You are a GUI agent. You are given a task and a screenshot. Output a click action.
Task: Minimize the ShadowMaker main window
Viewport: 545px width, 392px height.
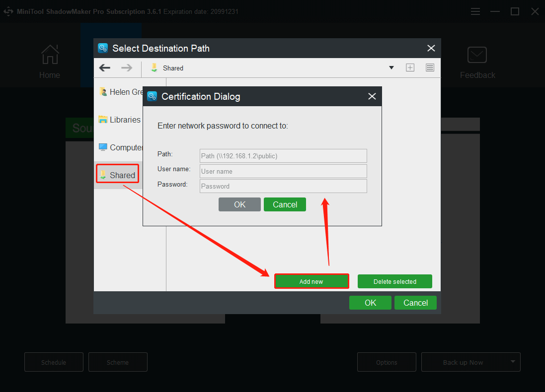[495, 11]
